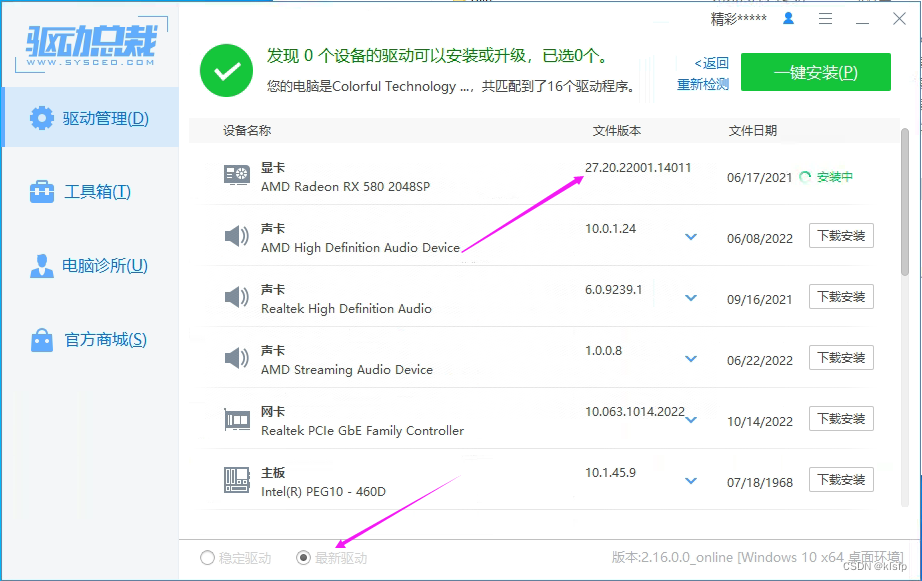Expand the Intel PEG10 - 460D version dropdown
This screenshot has width=922, height=581.
point(690,480)
